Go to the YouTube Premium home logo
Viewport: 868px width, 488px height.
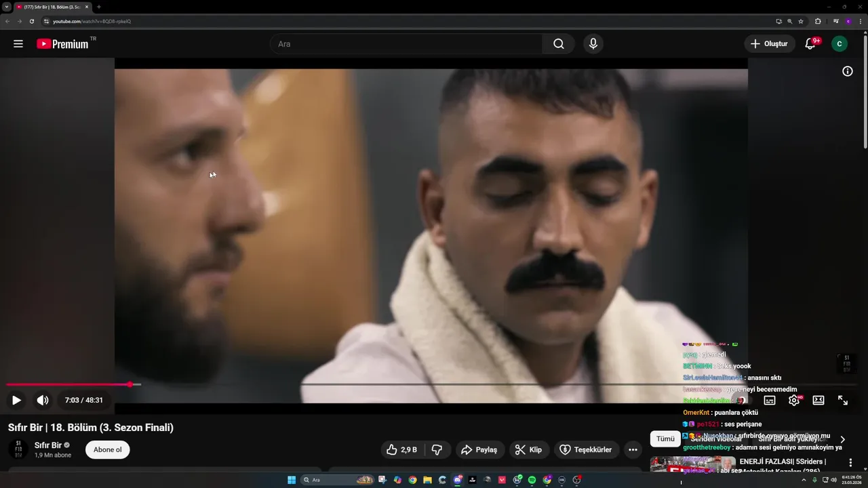tap(62, 44)
